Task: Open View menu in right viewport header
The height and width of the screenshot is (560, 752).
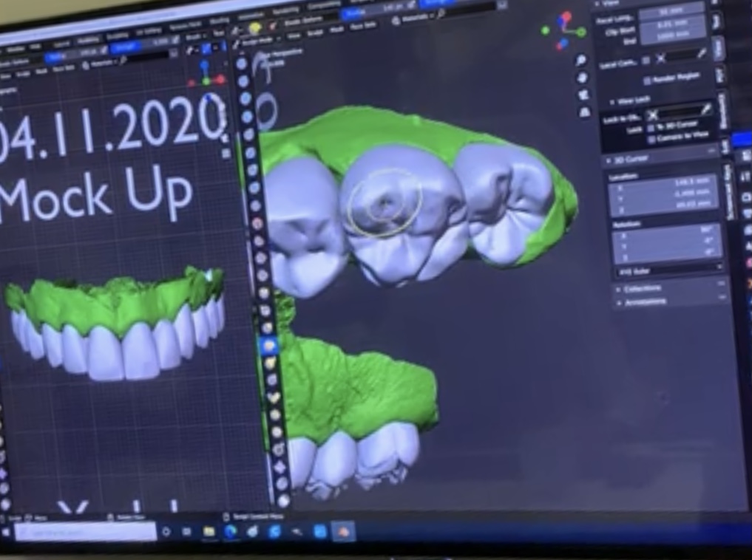Action: coord(293,36)
